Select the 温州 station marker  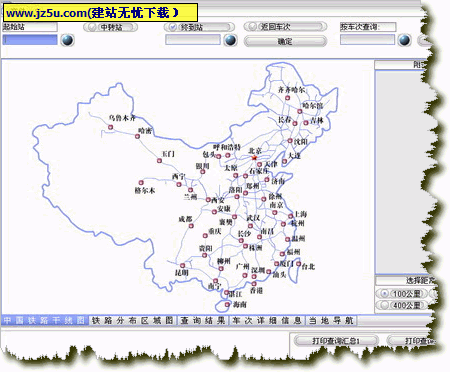[287, 239]
